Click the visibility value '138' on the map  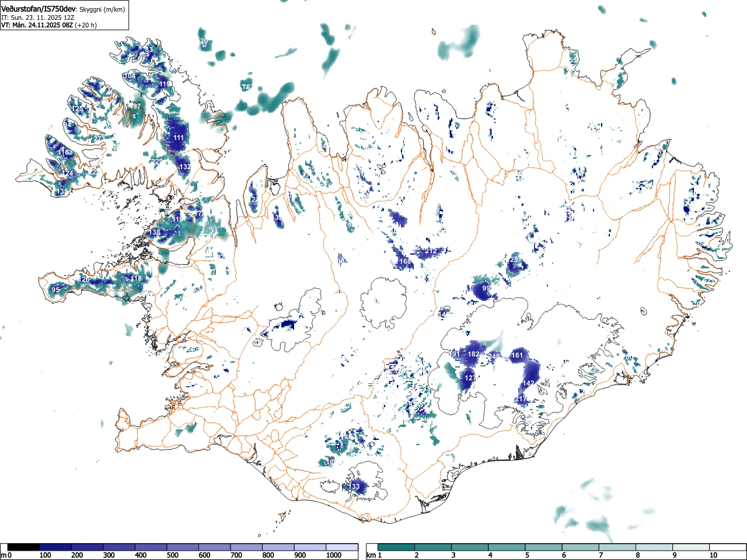154,232
